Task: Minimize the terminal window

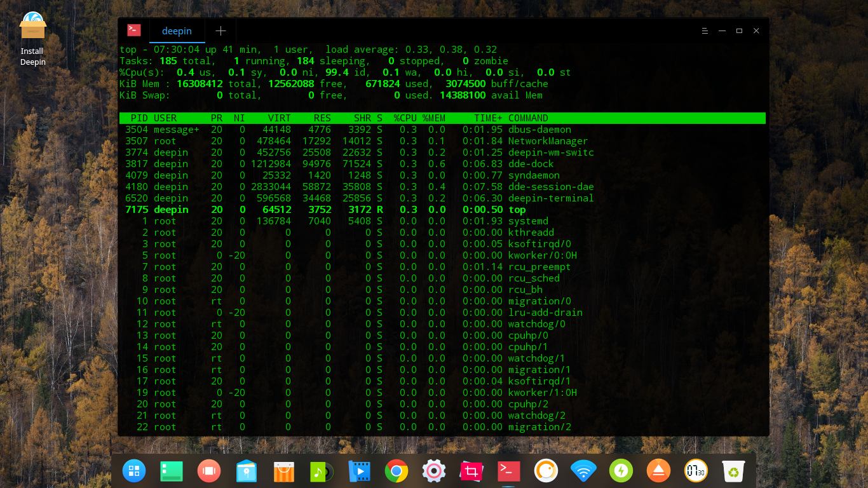Action: [722, 30]
